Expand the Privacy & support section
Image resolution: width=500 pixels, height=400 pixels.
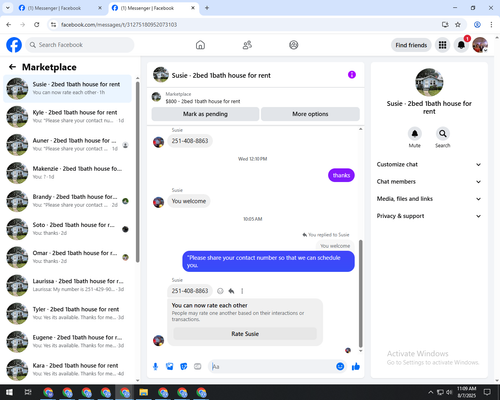429,216
